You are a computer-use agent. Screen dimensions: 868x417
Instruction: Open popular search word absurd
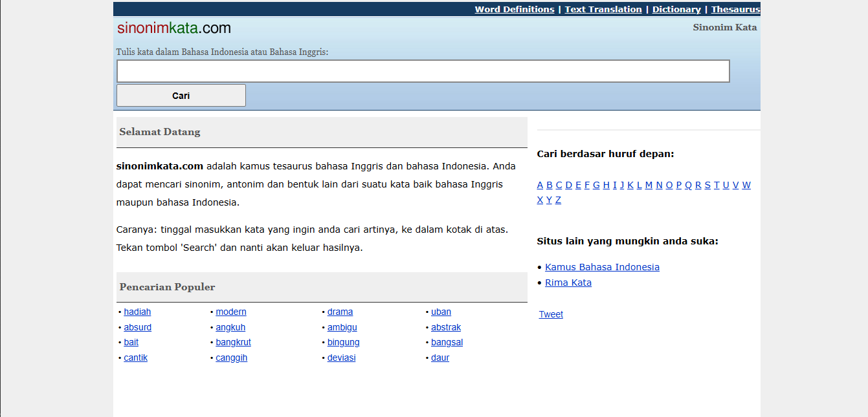pyautogui.click(x=138, y=327)
